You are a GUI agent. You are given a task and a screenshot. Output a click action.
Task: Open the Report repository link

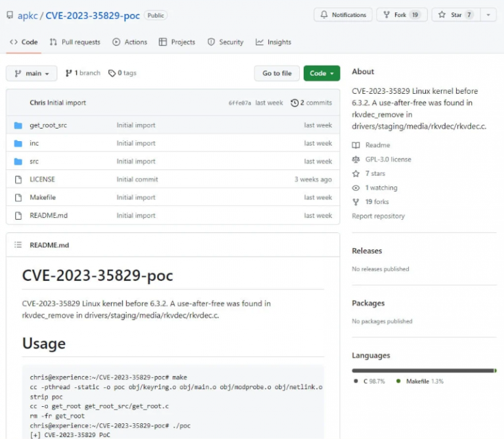(378, 216)
